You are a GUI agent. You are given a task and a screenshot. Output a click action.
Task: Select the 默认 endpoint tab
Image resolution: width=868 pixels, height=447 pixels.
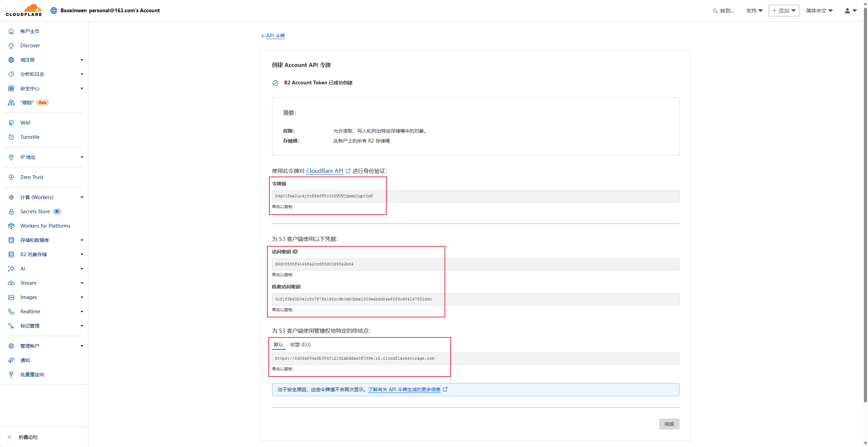279,345
